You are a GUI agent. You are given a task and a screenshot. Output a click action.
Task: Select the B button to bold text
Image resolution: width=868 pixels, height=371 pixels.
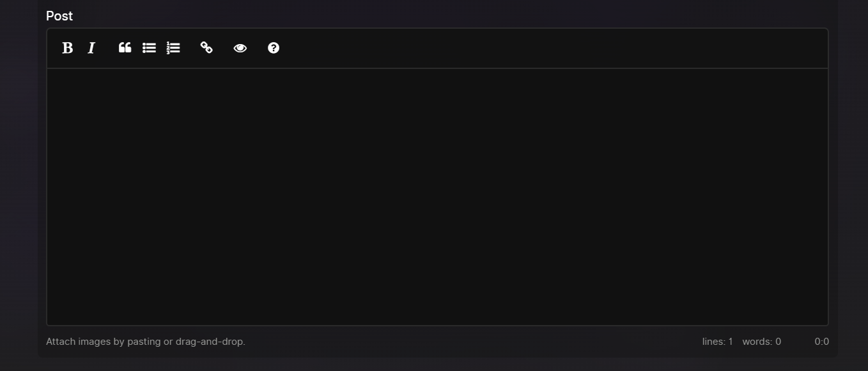[x=67, y=48]
